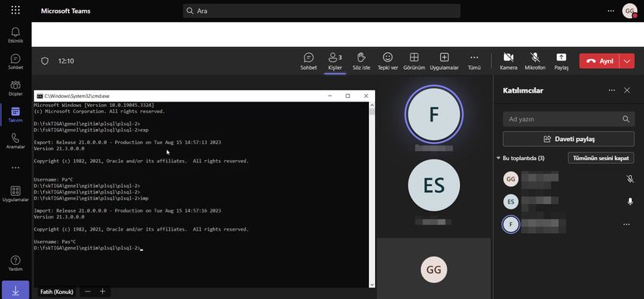Open Ekipler teams view
The height and width of the screenshot is (299, 644).
16,88
